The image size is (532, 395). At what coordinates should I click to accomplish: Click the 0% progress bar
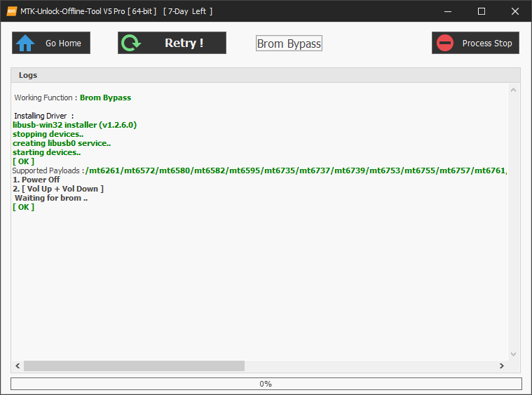[x=266, y=384]
